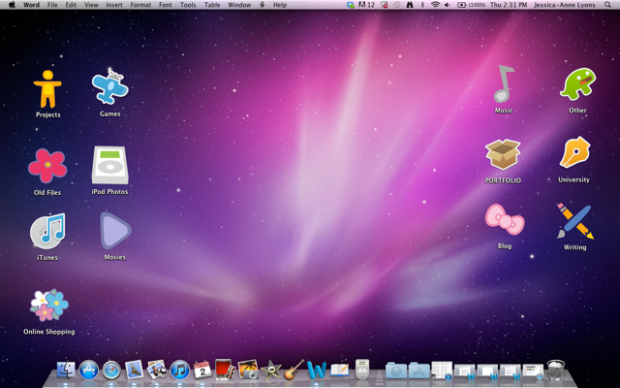Open the Downloads stack in the Dock
620x388 pixels.
coord(396,371)
